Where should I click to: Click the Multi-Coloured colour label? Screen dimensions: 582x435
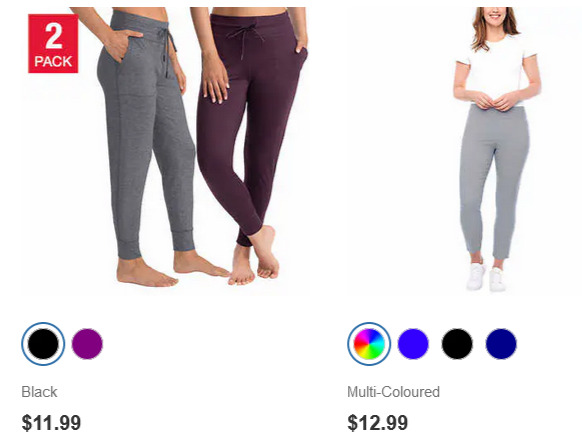point(393,392)
